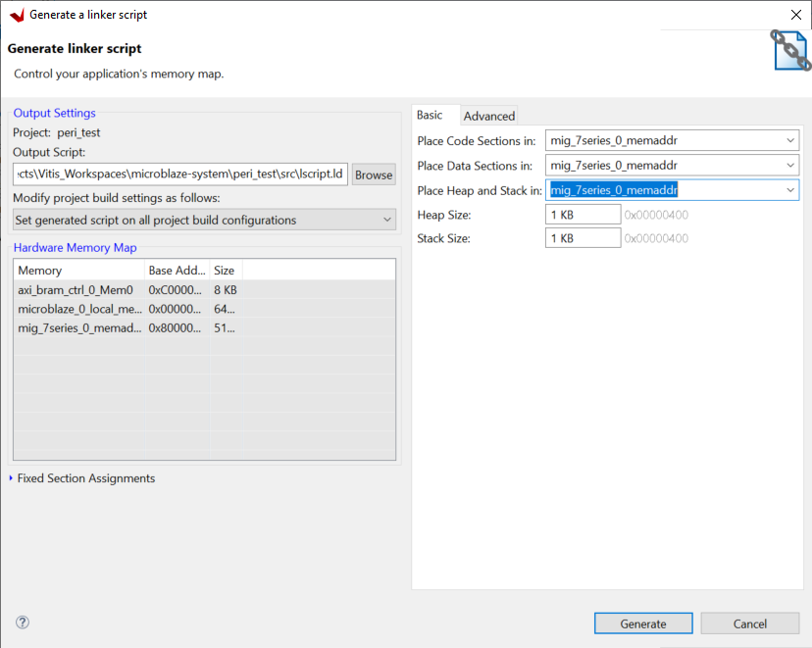Click the Generate button

click(643, 623)
